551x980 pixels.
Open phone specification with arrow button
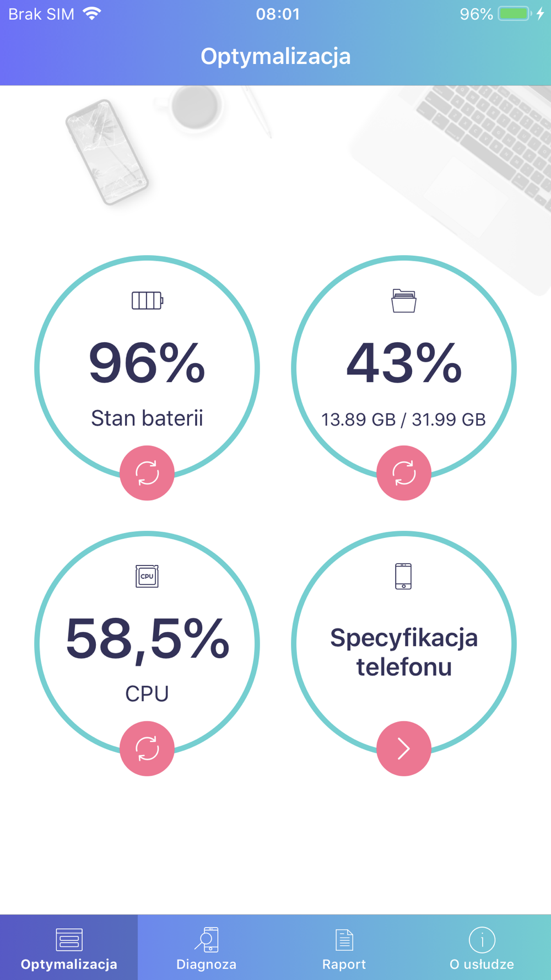point(404,749)
